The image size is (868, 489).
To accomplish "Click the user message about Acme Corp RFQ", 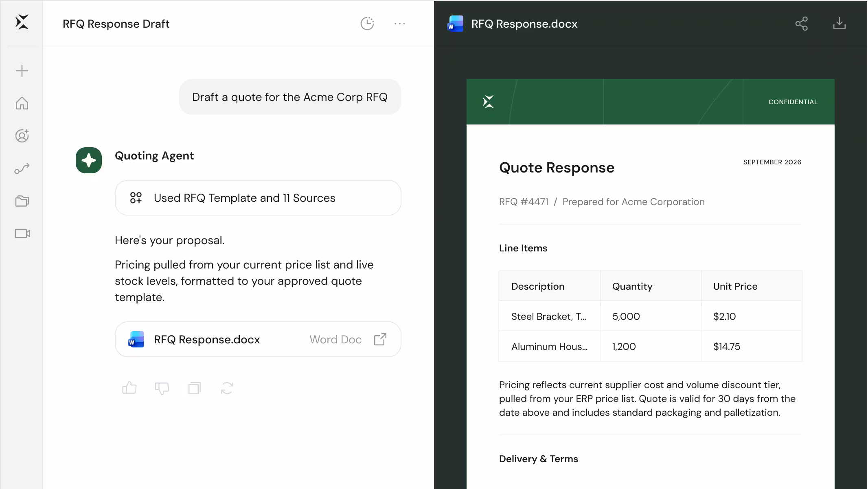I will [290, 97].
